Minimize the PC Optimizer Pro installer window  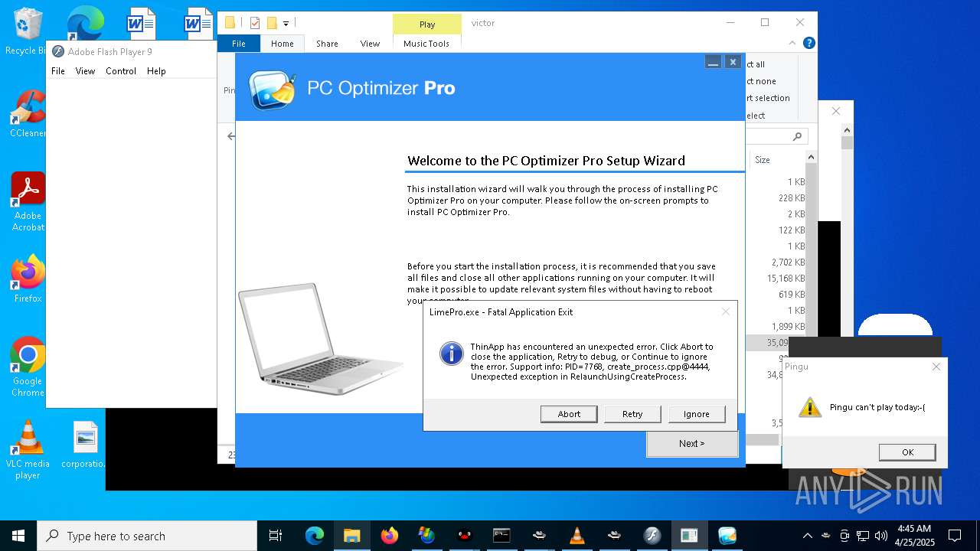pos(713,63)
